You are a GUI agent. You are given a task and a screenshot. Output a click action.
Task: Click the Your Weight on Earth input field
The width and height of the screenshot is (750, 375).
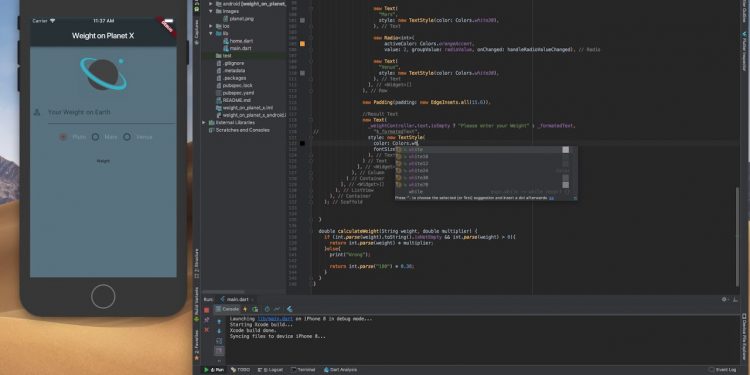(111, 112)
